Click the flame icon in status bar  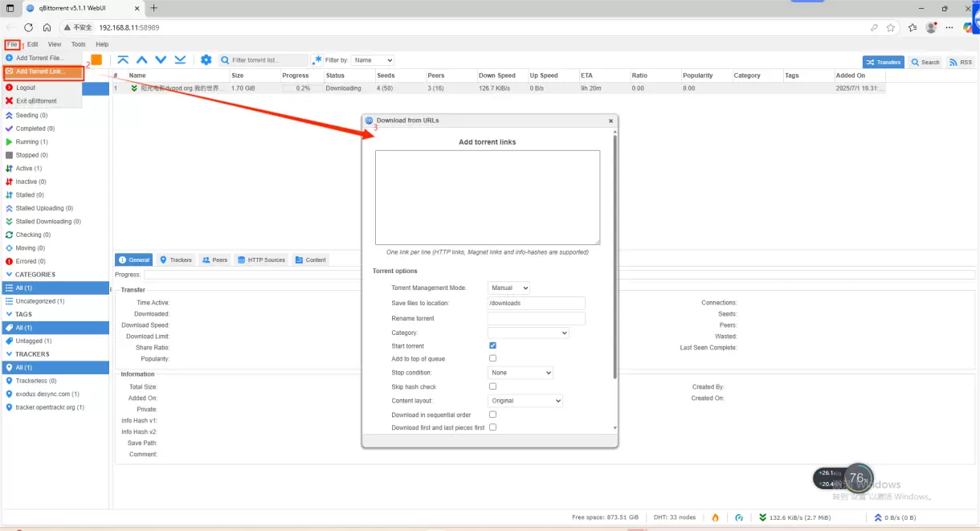pos(715,517)
